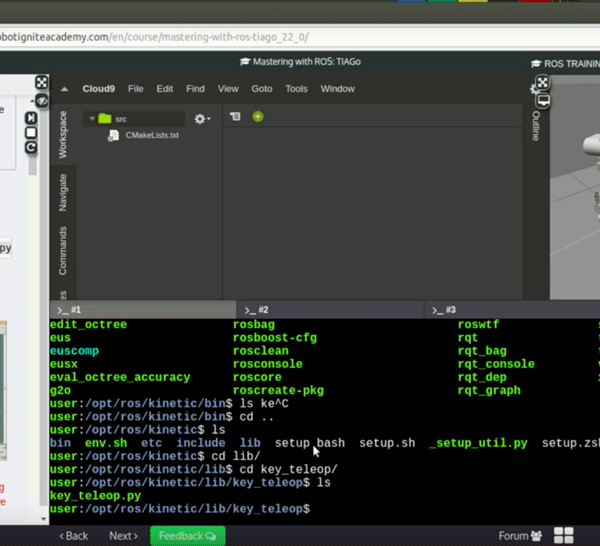Expand the IDE panel fullscreen icon
This screenshot has height=546, width=600.
coord(543,82)
